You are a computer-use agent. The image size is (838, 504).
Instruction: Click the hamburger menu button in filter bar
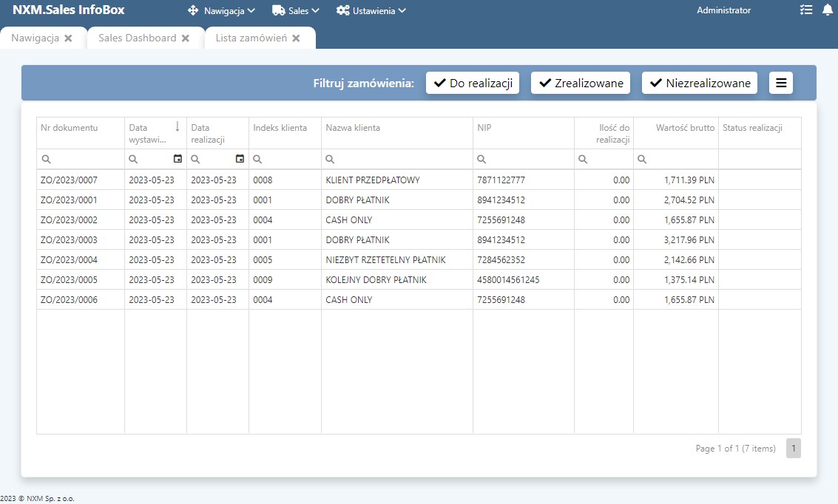tap(781, 83)
